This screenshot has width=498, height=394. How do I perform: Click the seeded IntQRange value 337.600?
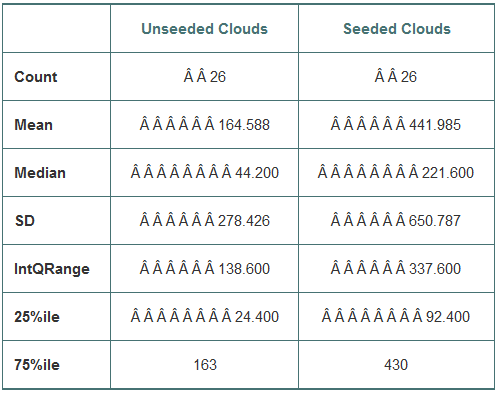click(435, 269)
